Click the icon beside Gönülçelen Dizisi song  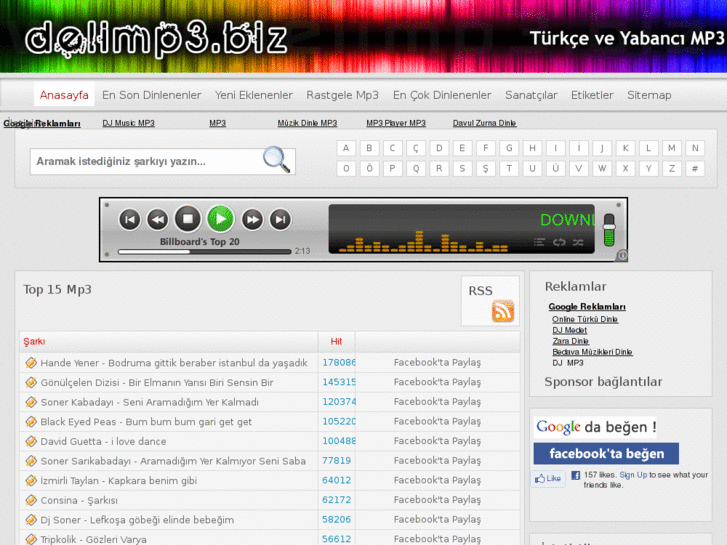(x=31, y=382)
